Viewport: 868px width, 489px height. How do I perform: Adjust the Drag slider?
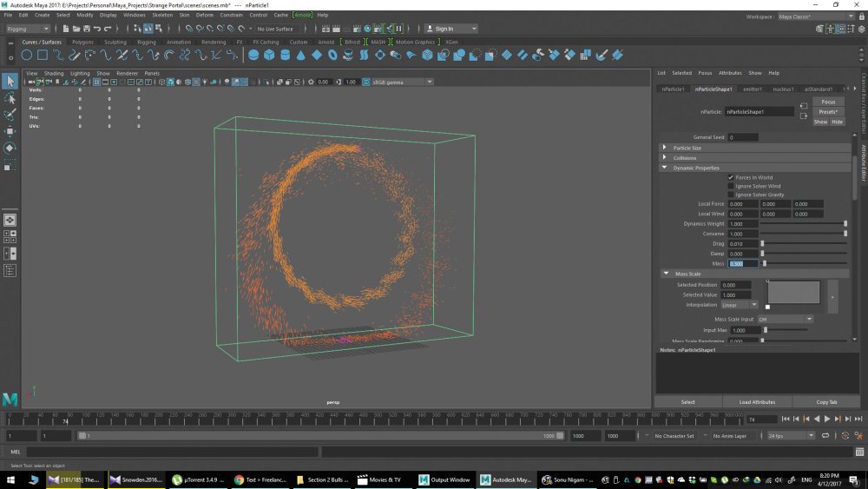click(803, 244)
